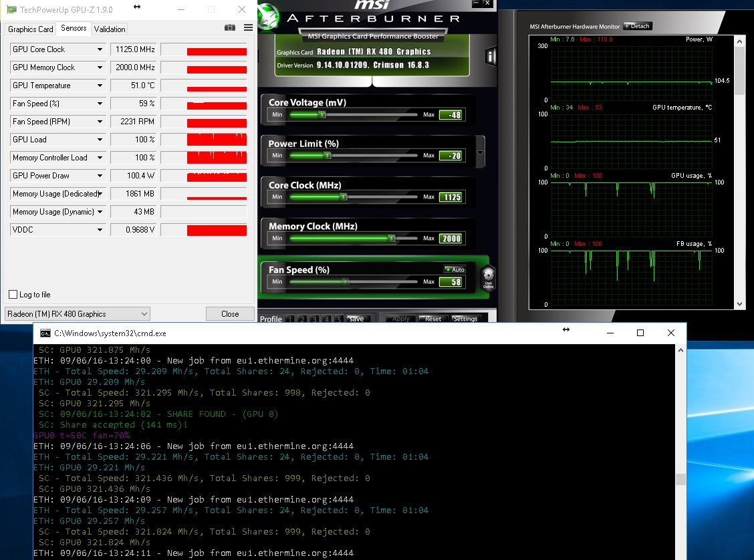This screenshot has height=560, width=754.
Task: Click the Fan Speed slider handle
Action: coord(345,282)
